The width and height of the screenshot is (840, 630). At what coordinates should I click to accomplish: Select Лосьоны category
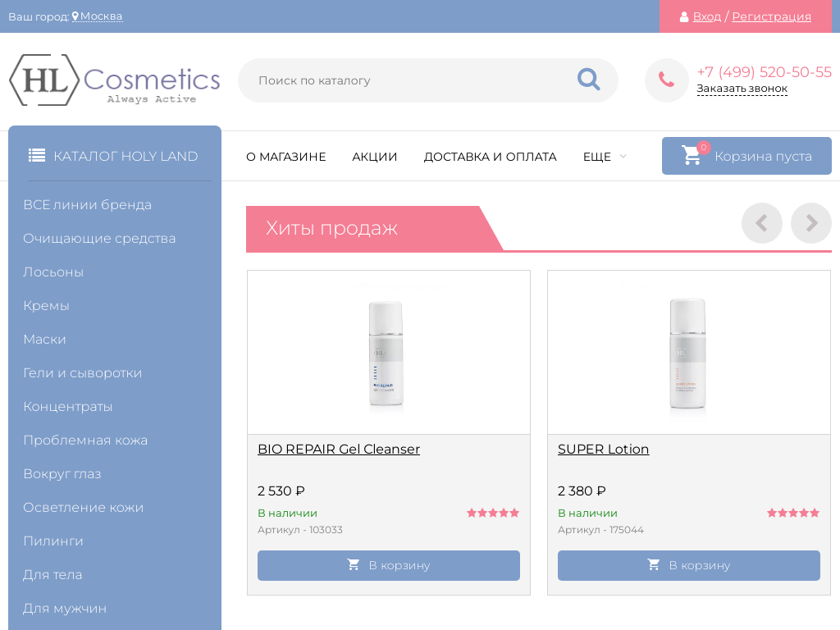click(x=53, y=272)
